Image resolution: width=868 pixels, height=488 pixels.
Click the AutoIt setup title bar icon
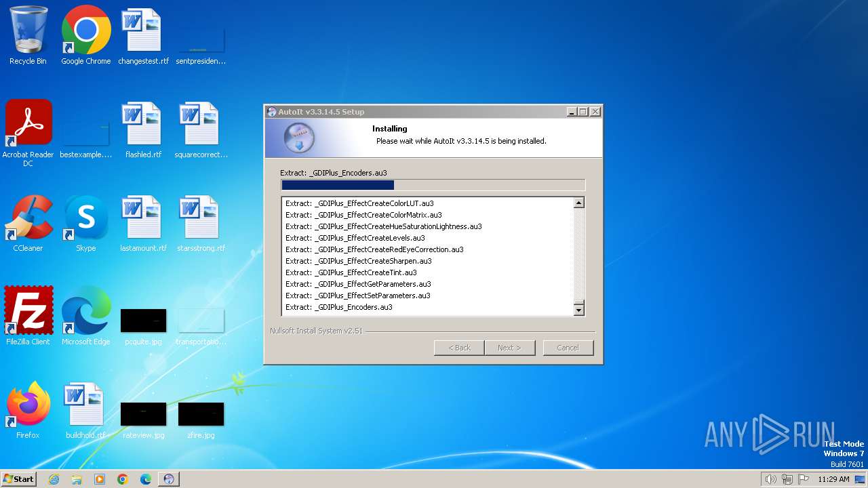[x=272, y=112]
